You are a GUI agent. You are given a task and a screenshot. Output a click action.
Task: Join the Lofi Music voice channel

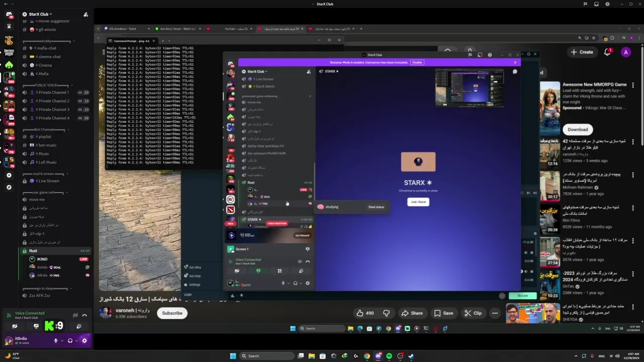click(55, 162)
